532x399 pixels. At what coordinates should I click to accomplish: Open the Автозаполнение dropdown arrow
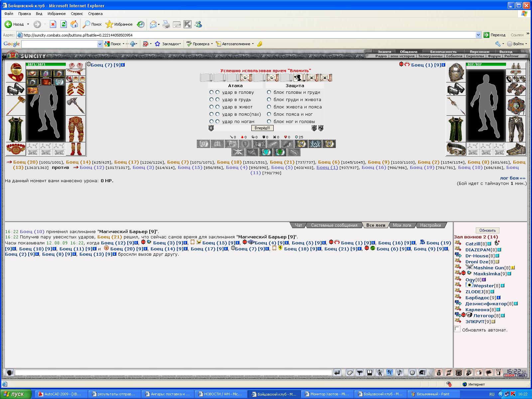coord(253,44)
